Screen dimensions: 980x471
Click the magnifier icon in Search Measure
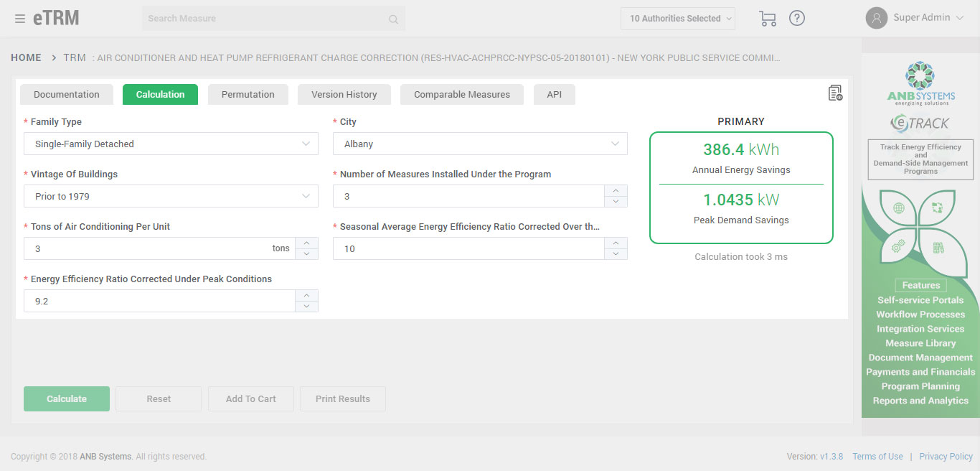[x=393, y=19]
